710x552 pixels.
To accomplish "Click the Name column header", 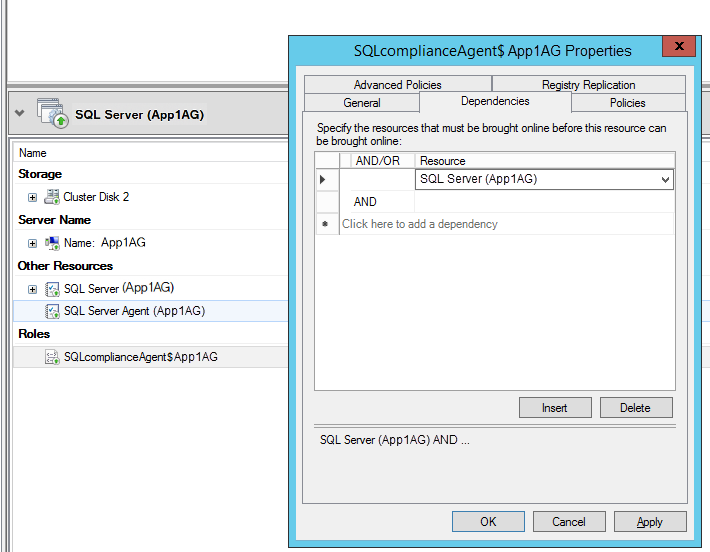I will 33,153.
